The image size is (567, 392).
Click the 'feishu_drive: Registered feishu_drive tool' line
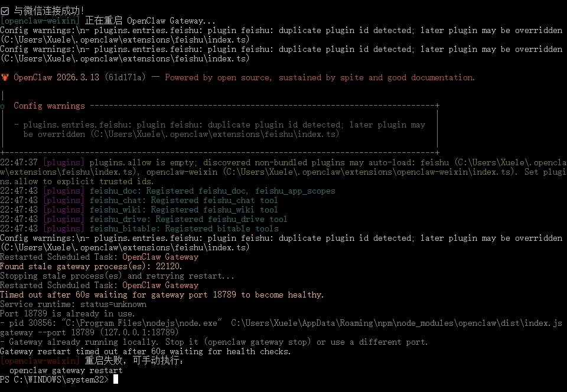coord(188,219)
